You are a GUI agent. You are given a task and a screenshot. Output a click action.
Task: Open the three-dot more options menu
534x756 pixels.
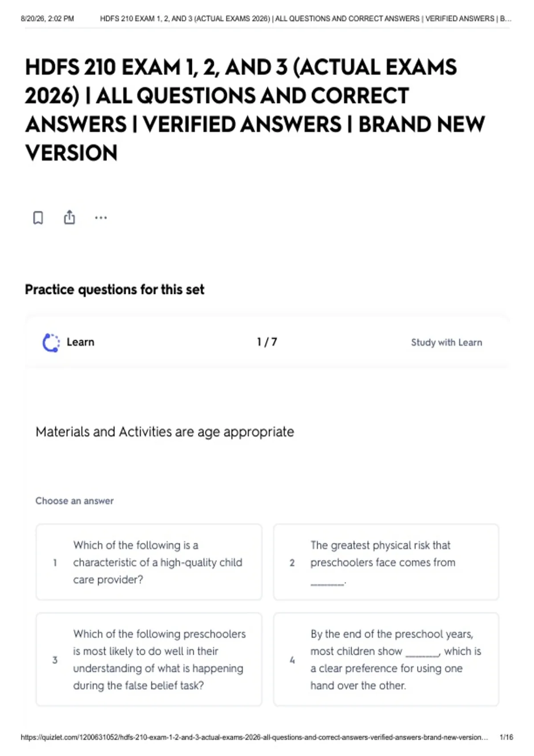(101, 218)
